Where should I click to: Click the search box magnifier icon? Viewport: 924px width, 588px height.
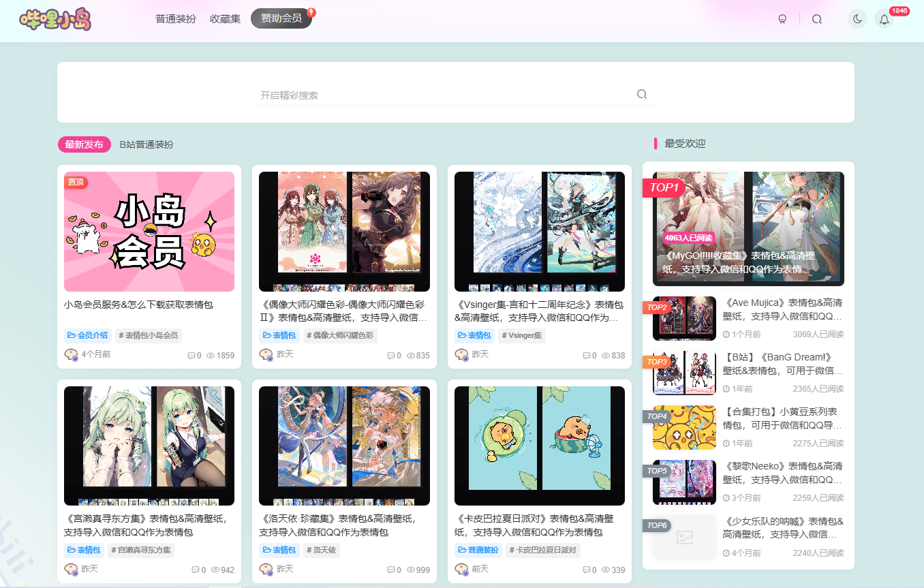[641, 95]
